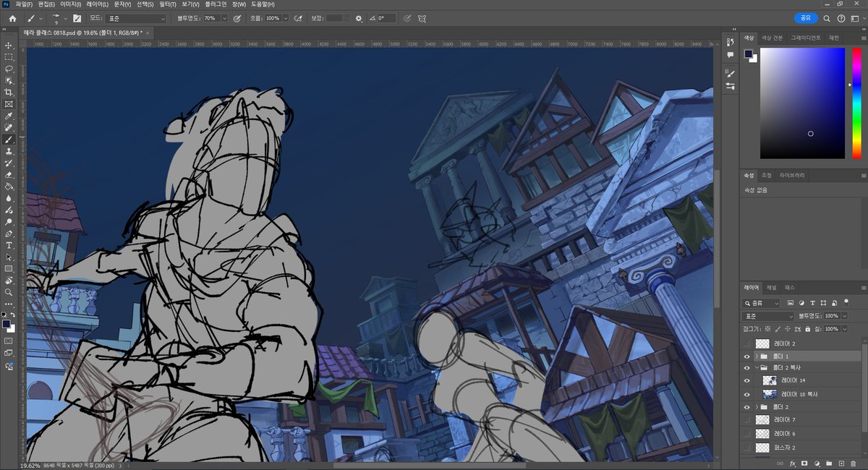Viewport: 868px width, 470px height.
Task: Select the Lasso tool
Action: (9, 69)
